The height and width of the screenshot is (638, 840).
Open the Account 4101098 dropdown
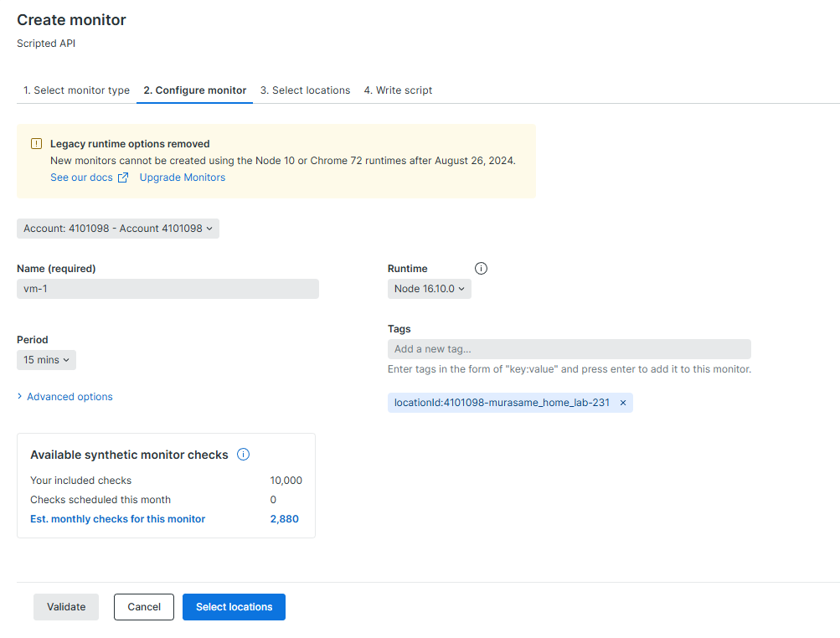tap(118, 228)
